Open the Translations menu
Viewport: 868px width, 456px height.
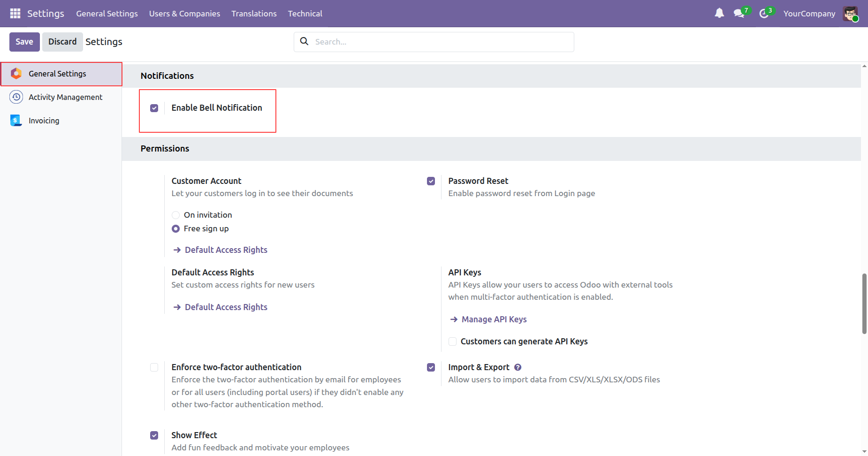(254, 14)
